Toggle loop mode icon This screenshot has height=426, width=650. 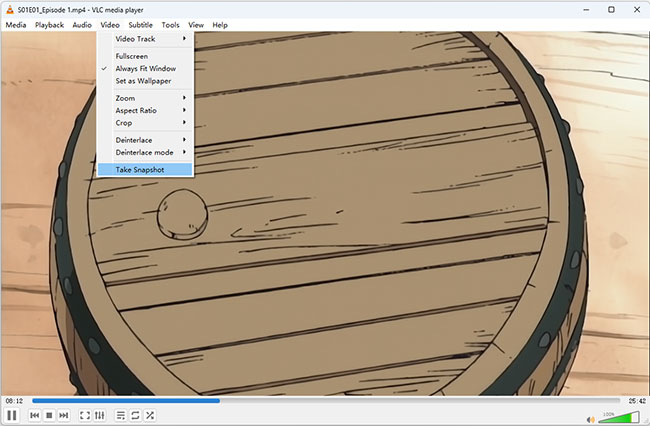135,415
